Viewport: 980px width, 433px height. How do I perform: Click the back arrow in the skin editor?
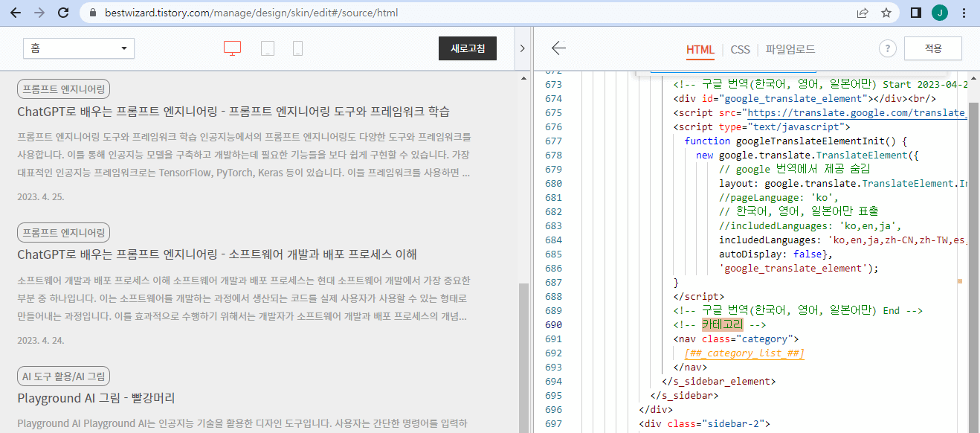tap(558, 47)
